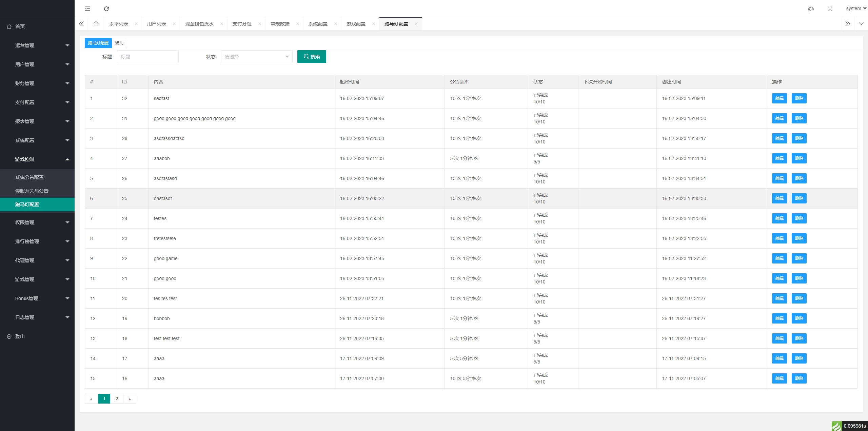The height and width of the screenshot is (431, 868).
Task: Click the home tab icon
Action: pos(96,24)
